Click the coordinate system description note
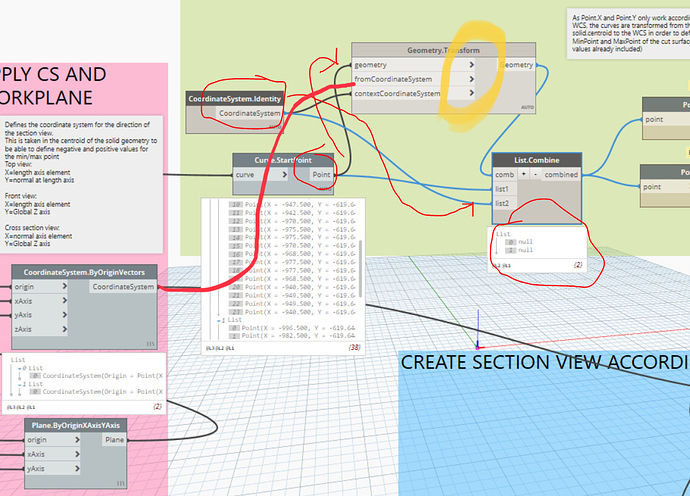Screen dimensions: 690x496 81,184
